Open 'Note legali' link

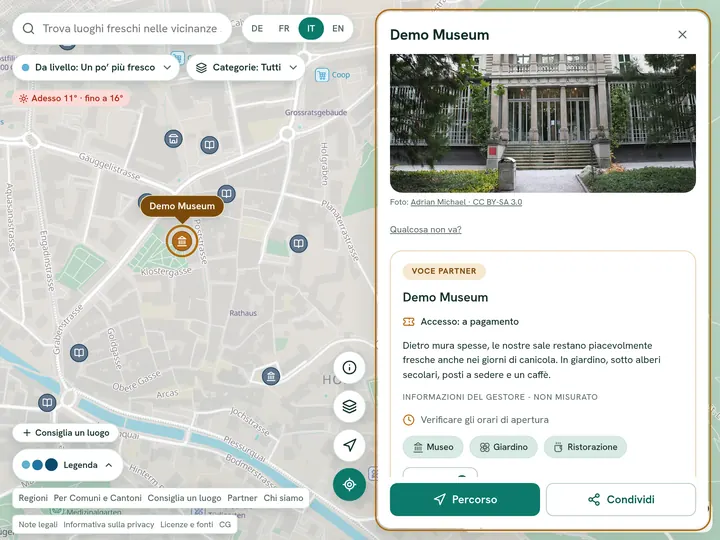(38, 524)
